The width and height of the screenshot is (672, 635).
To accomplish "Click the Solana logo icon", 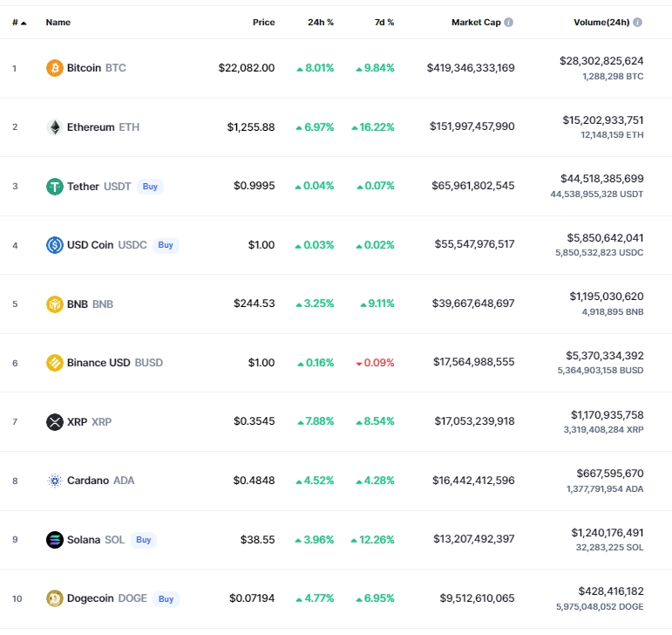I will click(54, 540).
